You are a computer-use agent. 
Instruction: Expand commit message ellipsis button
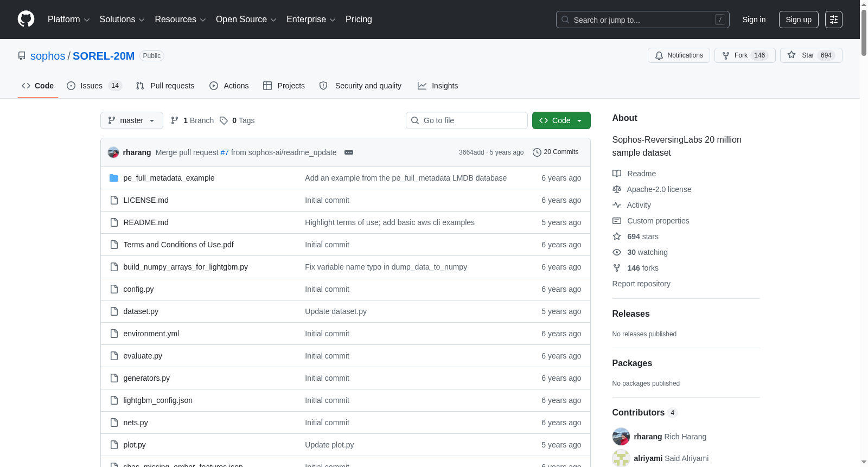click(349, 152)
